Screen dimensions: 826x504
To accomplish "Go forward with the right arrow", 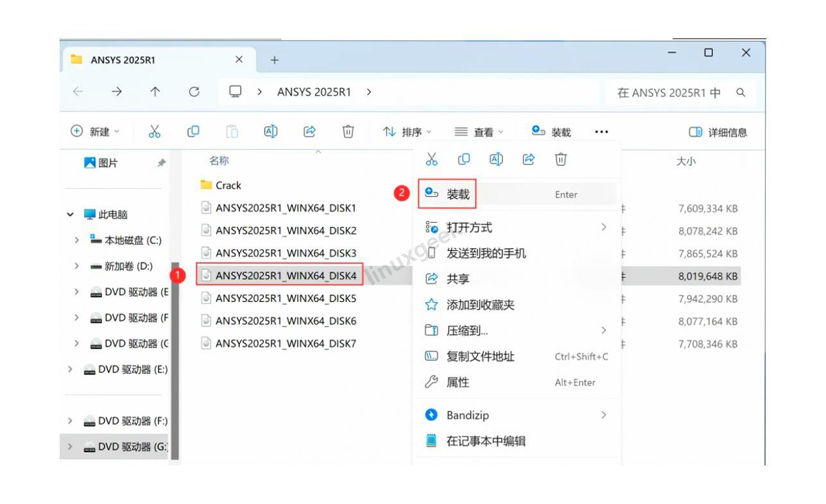I will tap(116, 92).
